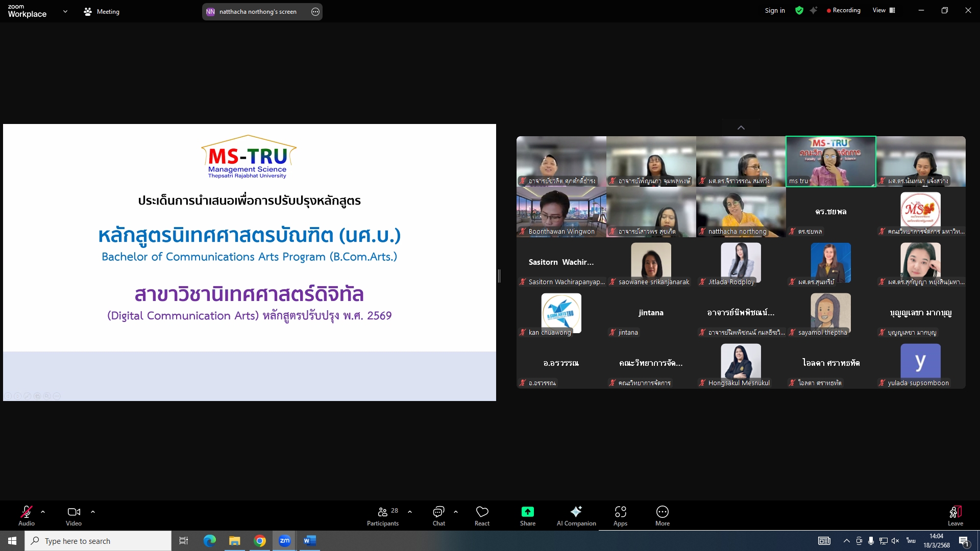Viewport: 980px width, 551px height.
Task: Click the React heart icon
Action: click(482, 512)
